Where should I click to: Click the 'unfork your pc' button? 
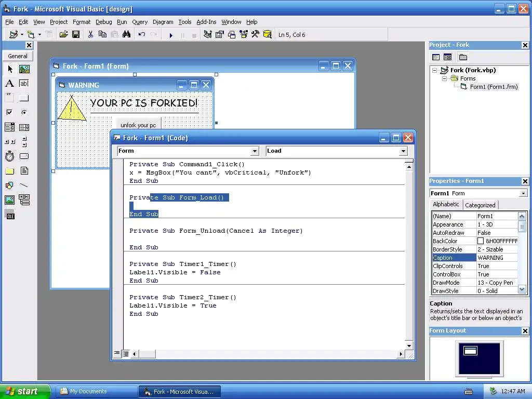pos(138,124)
